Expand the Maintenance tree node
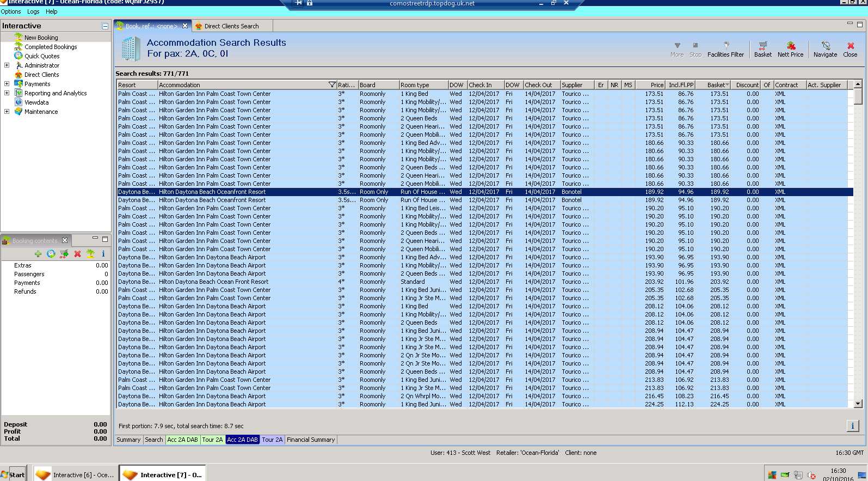Viewport: 868px width, 481px height. click(x=7, y=112)
